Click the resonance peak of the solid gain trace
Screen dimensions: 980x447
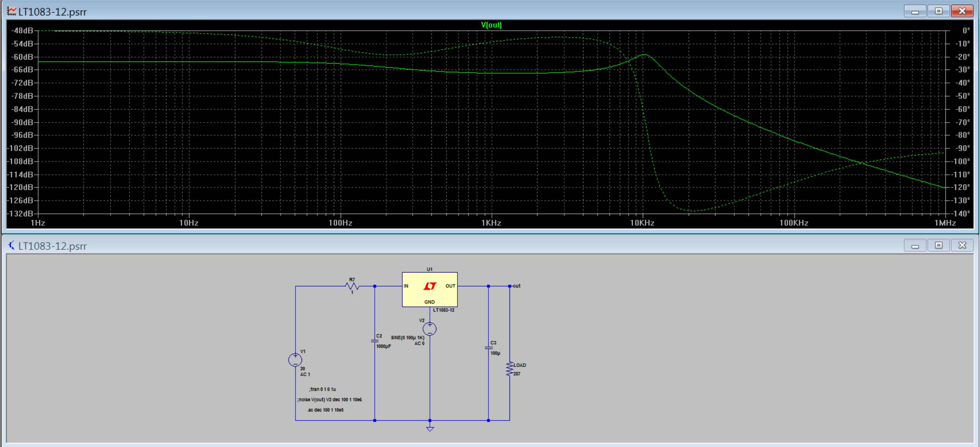tap(645, 55)
